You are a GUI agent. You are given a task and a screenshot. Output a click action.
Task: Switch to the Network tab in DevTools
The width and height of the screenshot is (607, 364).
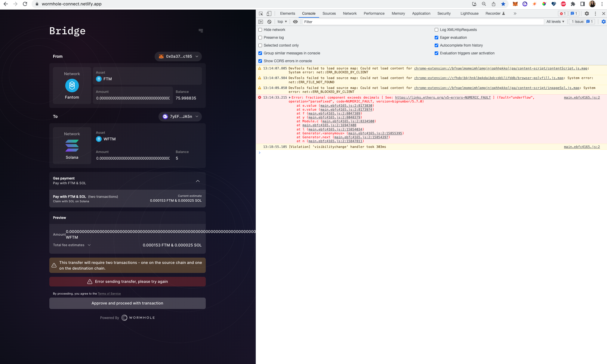[350, 14]
